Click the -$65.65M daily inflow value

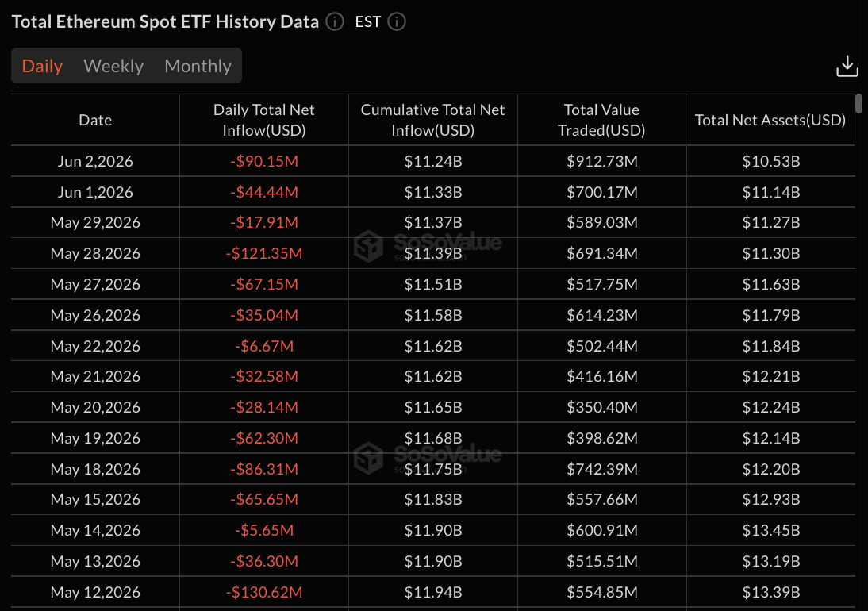tap(264, 499)
